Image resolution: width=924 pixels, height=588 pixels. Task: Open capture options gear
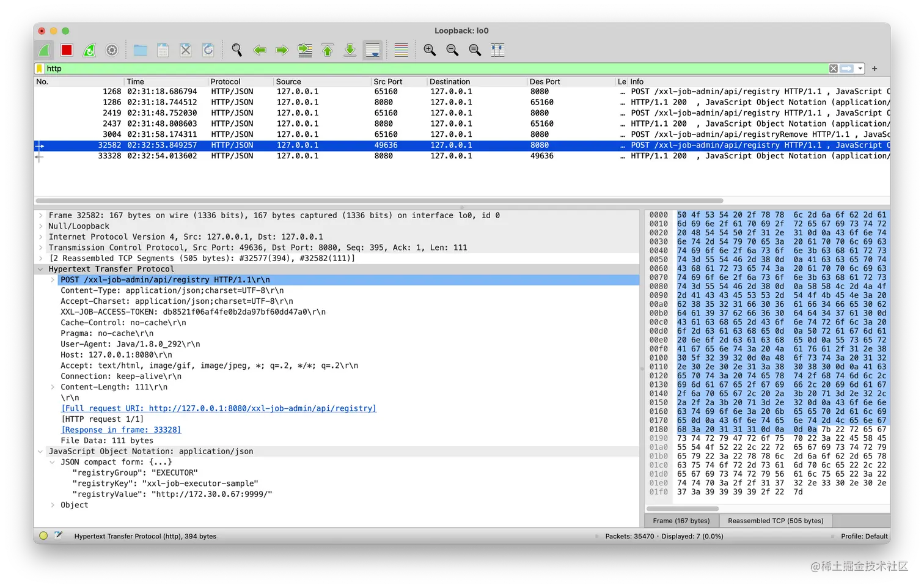click(112, 50)
